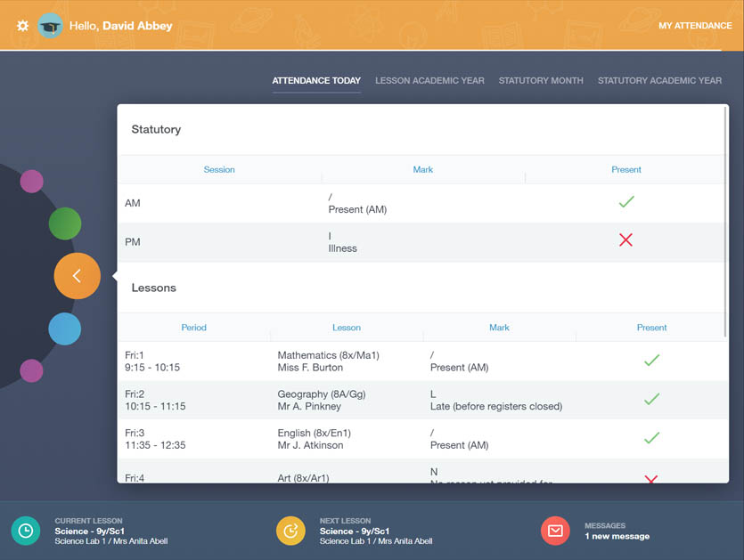
Task: Click the Fri:3 11:35 - 12:35 period
Action: coord(155,439)
